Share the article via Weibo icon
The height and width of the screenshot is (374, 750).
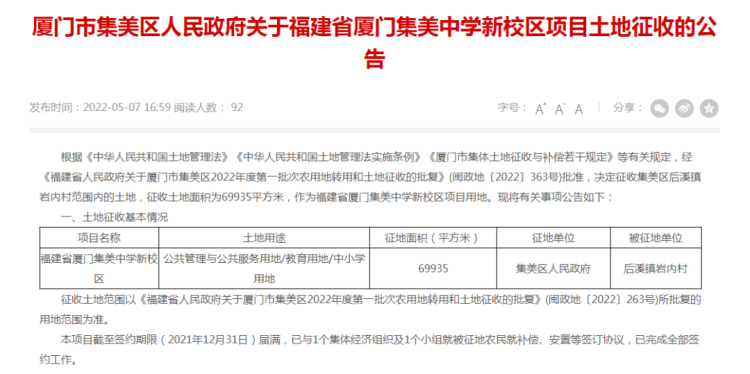click(x=684, y=109)
